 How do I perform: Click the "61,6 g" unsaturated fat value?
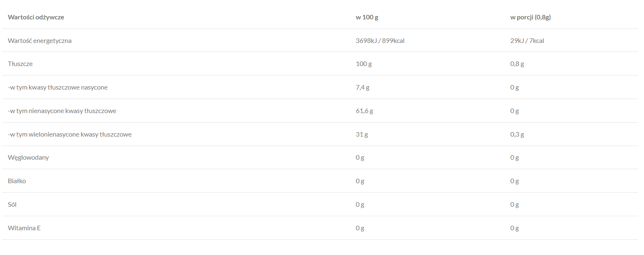coord(364,111)
